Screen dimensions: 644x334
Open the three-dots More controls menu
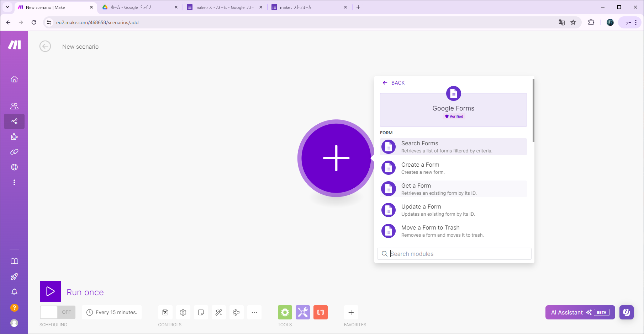(254, 312)
